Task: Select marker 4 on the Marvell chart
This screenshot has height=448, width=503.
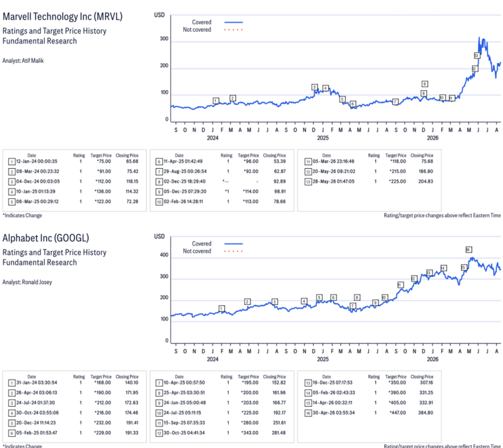Action: point(326,88)
